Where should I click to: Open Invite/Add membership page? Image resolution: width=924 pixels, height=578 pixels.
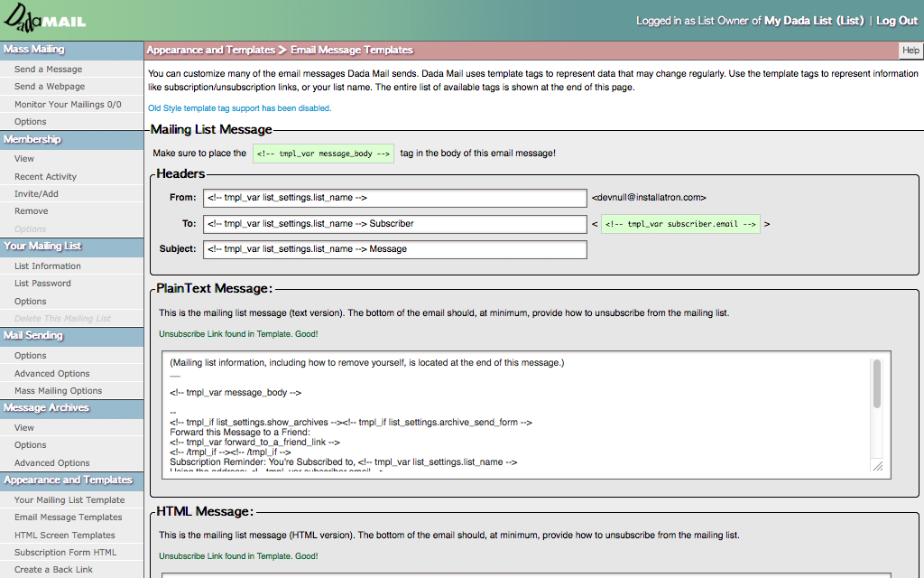coord(36,194)
